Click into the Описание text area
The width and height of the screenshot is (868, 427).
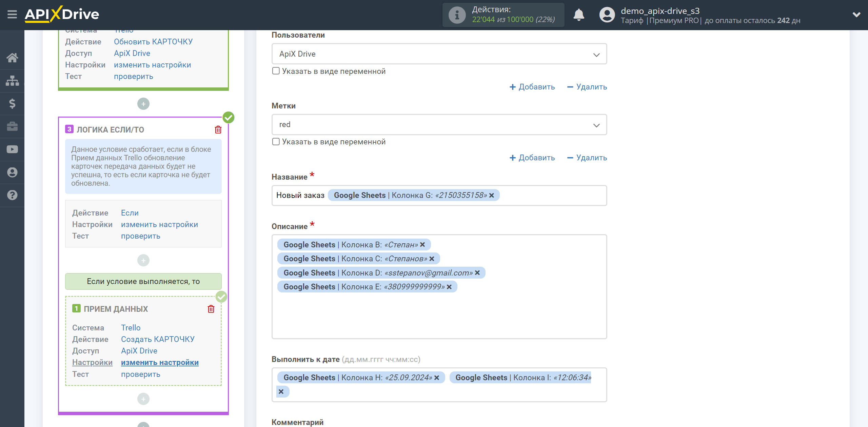[x=439, y=287]
